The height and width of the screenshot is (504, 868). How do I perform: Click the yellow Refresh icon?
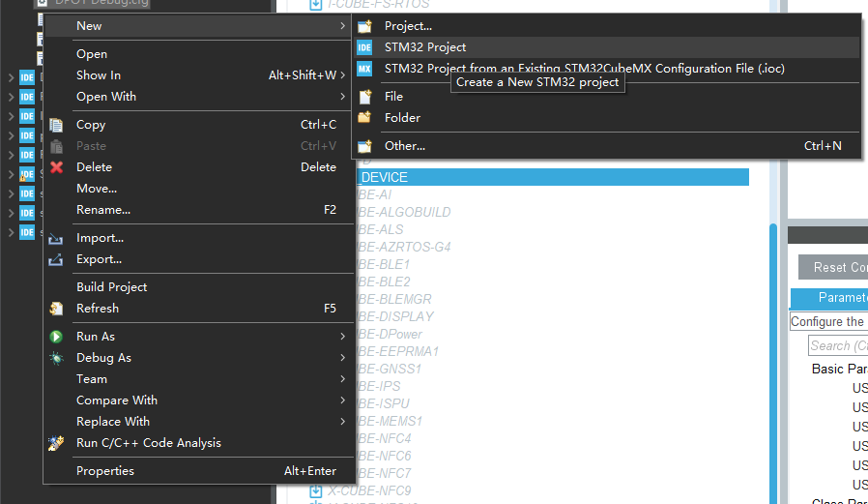[56, 309]
